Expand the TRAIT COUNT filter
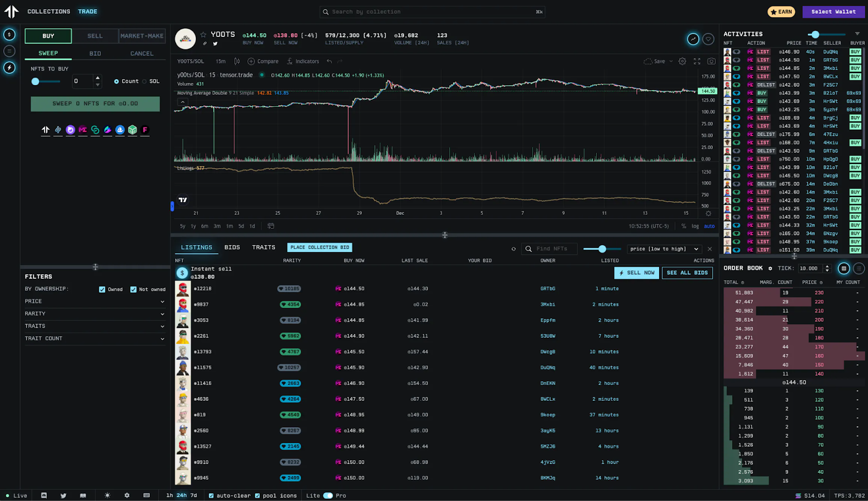The image size is (868, 501). (94, 339)
